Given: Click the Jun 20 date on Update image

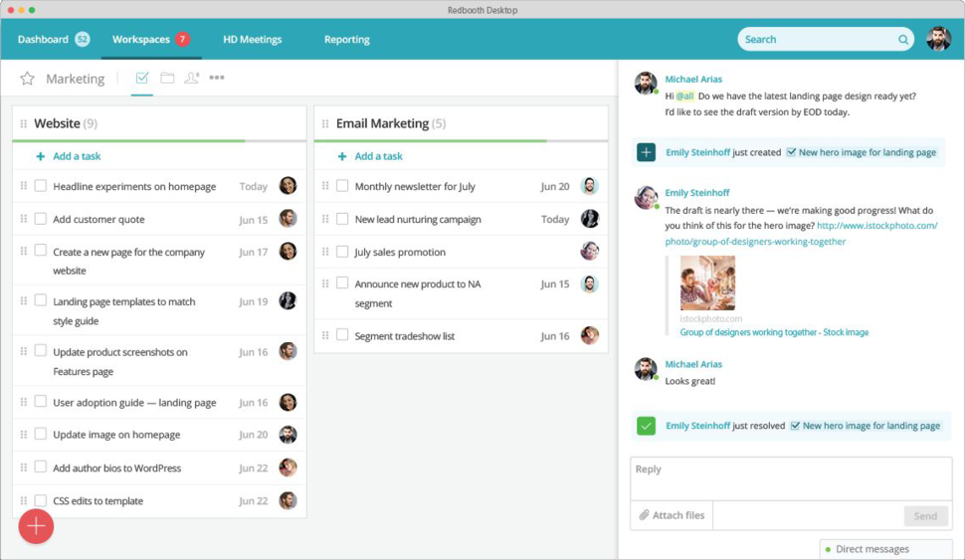Looking at the screenshot, I should [254, 435].
